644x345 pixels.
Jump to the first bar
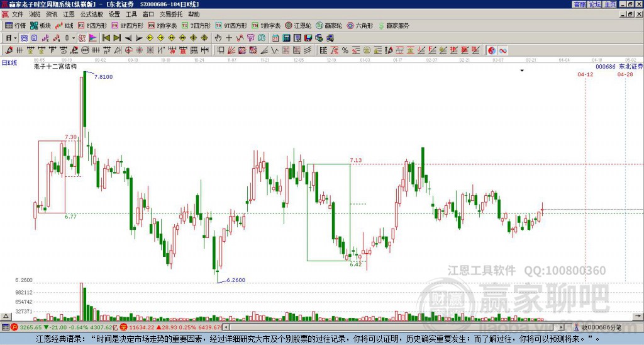pyautogui.click(x=106, y=38)
